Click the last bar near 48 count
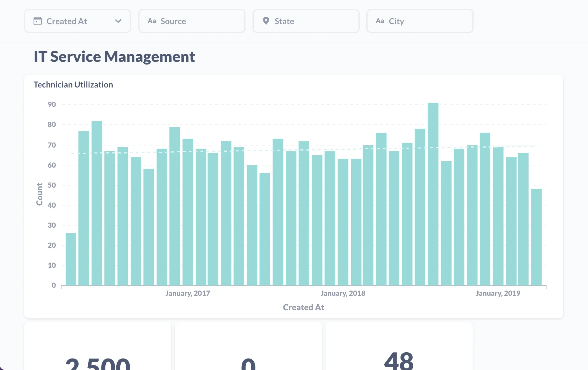The width and height of the screenshot is (588, 370). click(x=536, y=237)
